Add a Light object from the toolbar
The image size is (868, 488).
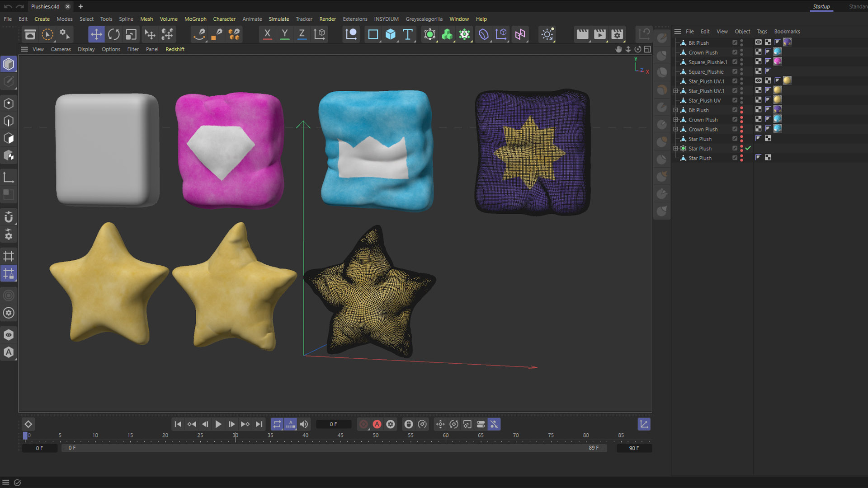click(x=547, y=34)
